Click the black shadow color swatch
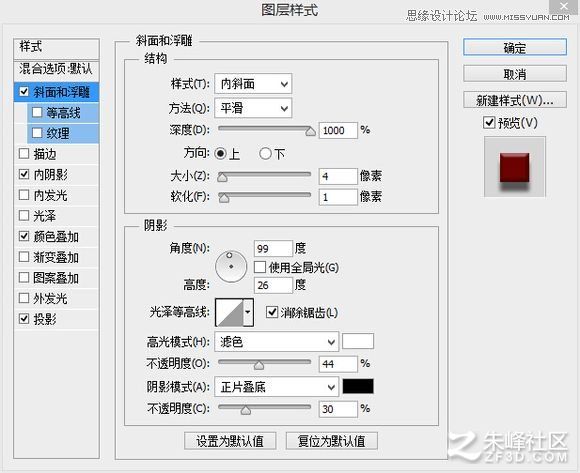 point(358,386)
